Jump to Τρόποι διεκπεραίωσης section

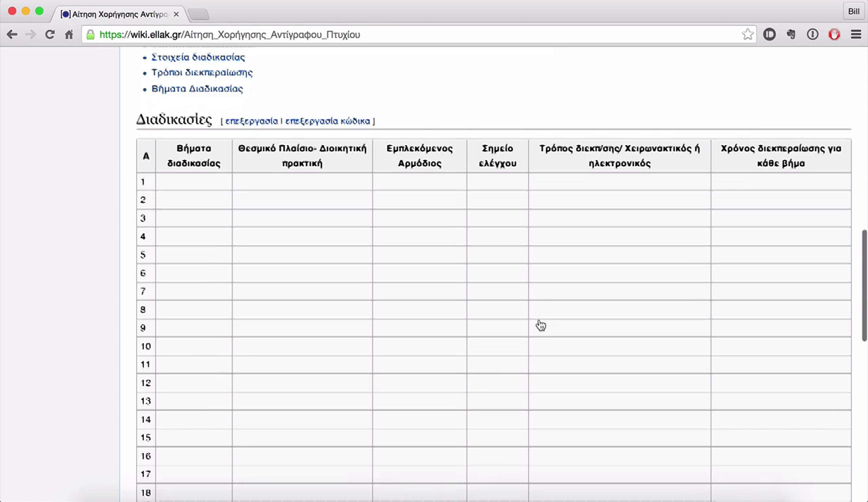pos(202,73)
